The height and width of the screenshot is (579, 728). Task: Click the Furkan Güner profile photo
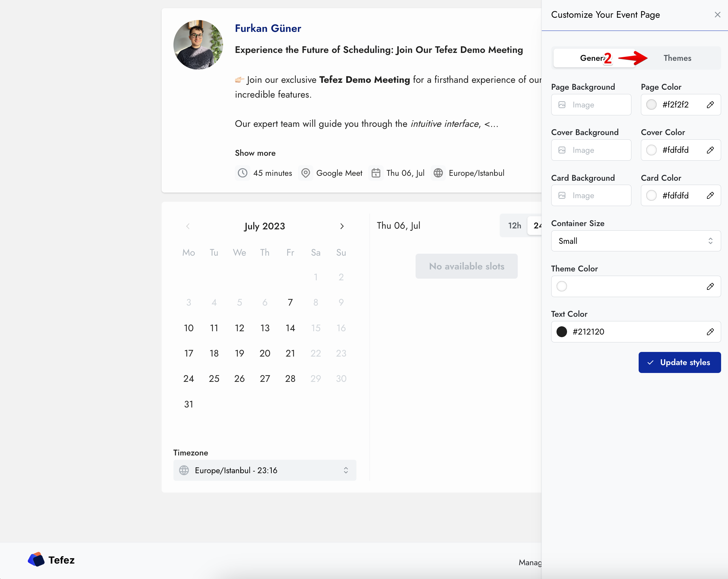point(198,45)
